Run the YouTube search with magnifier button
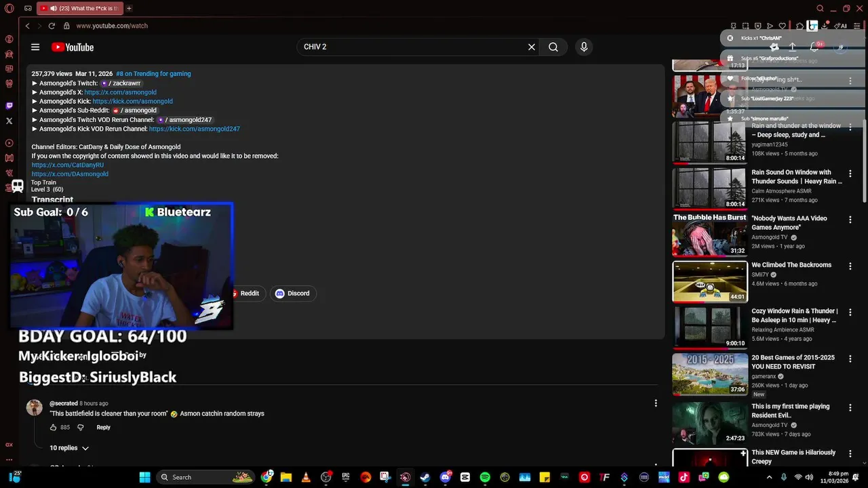 click(553, 47)
